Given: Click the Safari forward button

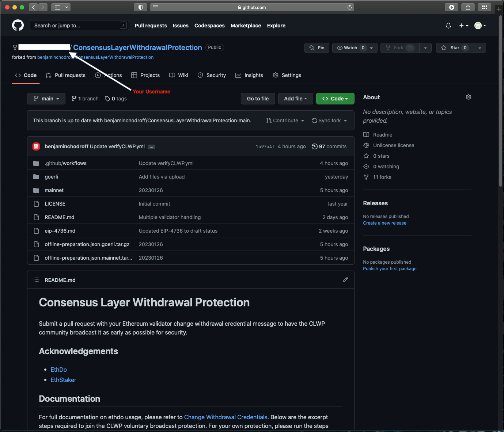Looking at the screenshot, I should pos(43,7).
